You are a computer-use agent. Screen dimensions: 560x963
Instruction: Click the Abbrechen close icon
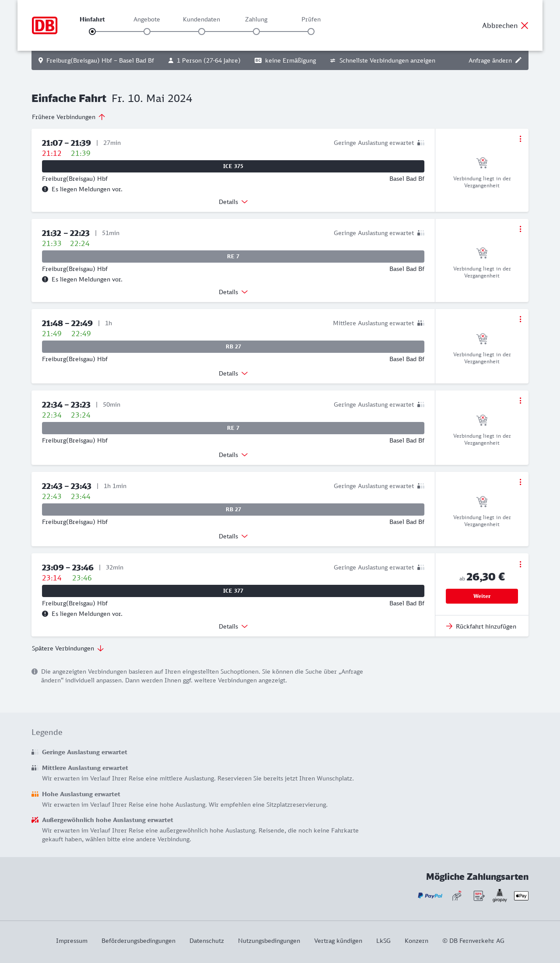(525, 25)
